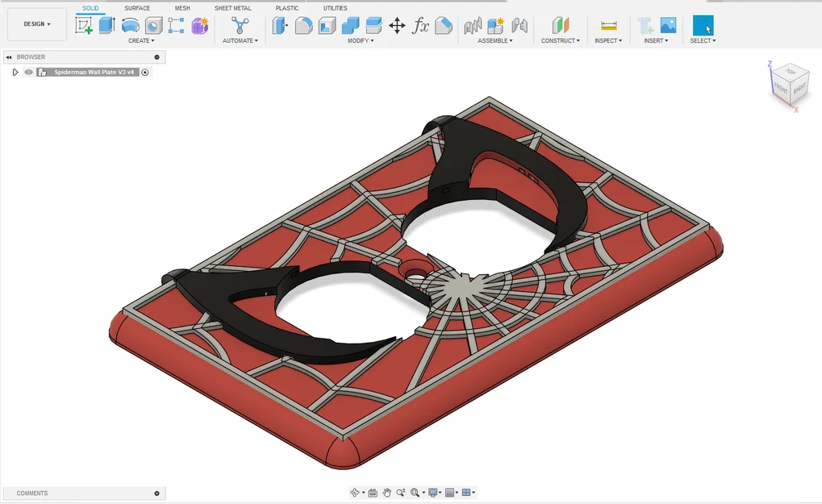The height and width of the screenshot is (504, 822).
Task: Select the Revolve tool
Action: point(130,25)
